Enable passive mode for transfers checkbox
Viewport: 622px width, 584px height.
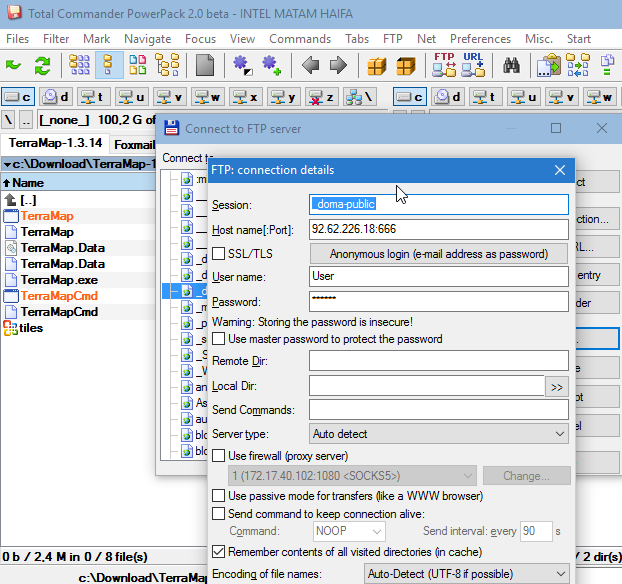pos(219,496)
